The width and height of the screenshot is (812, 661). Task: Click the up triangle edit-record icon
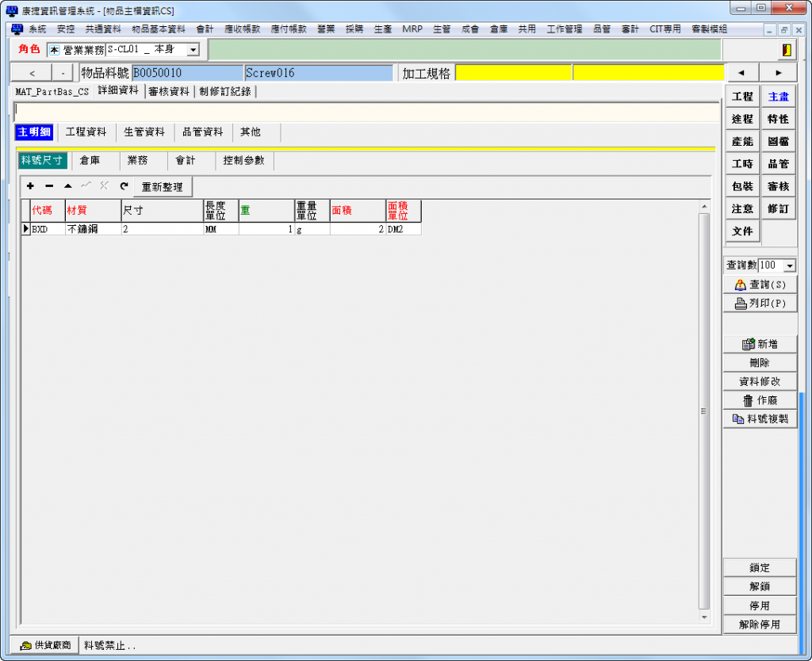point(67,186)
